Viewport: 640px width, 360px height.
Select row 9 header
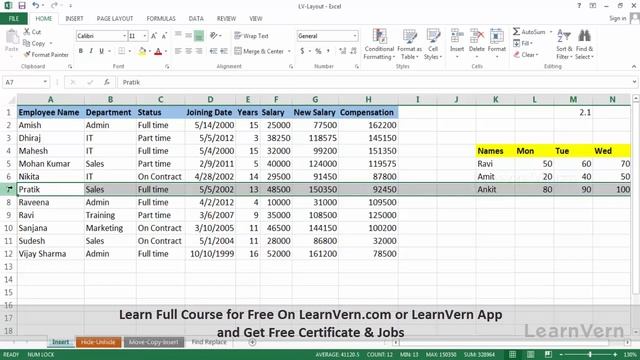(x=8, y=215)
